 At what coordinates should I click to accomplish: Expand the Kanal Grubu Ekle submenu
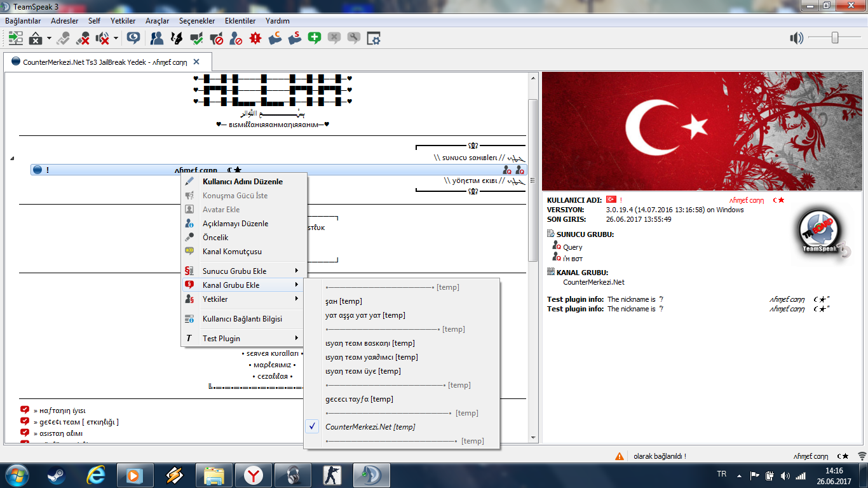(244, 285)
